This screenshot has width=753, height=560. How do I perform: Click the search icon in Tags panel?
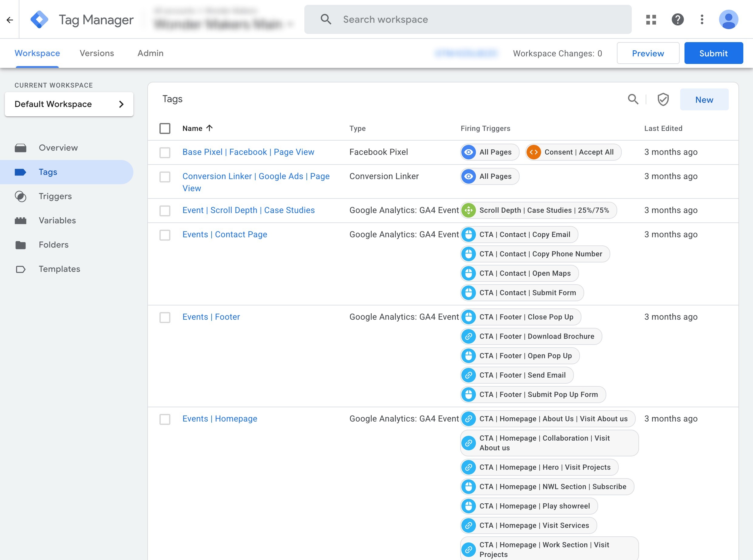coord(633,99)
